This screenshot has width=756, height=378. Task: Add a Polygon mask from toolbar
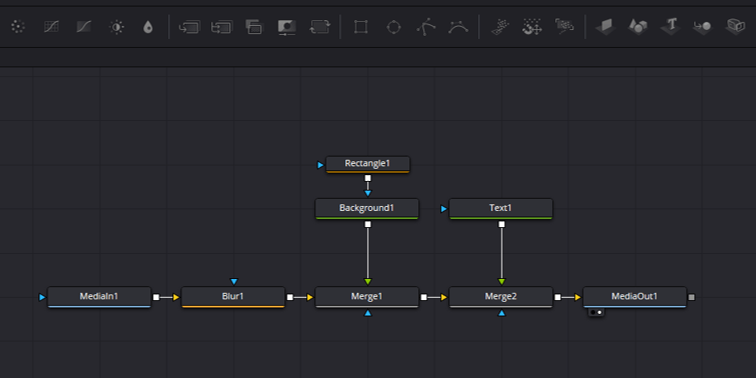[x=426, y=27]
